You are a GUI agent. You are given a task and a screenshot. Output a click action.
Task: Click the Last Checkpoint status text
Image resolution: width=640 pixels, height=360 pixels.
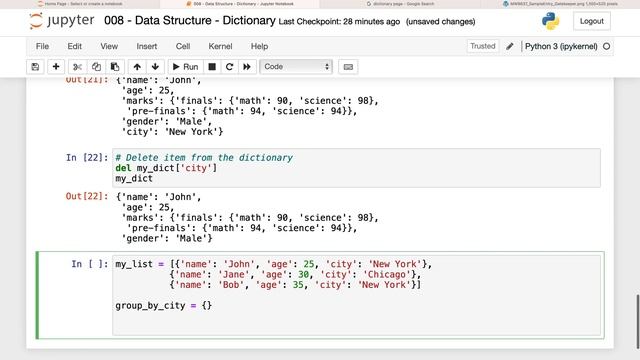click(339, 22)
